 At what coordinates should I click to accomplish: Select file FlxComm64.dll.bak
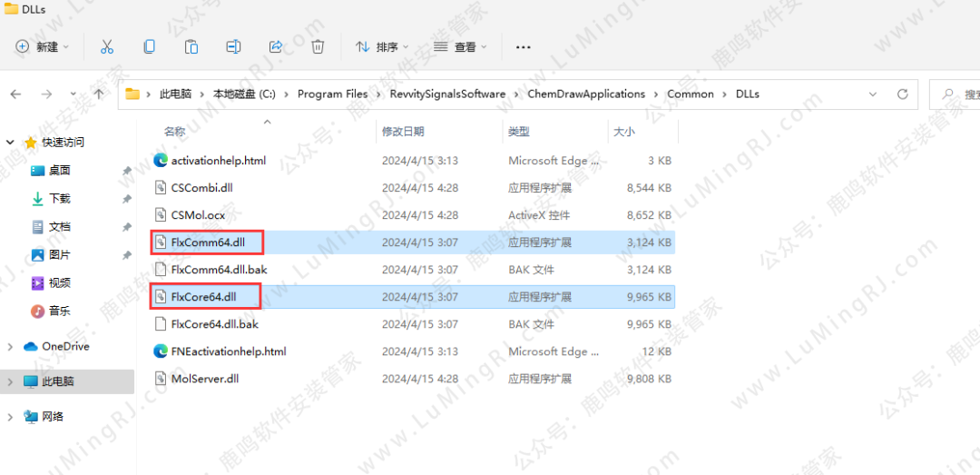point(219,270)
